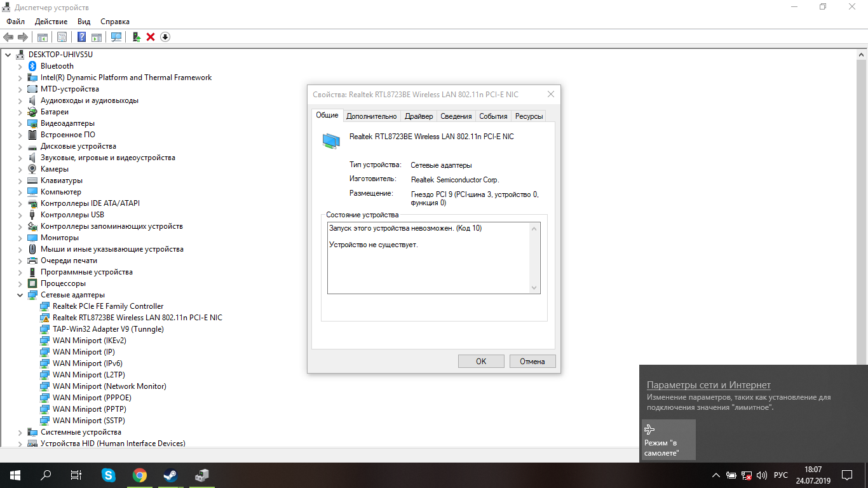Open Steam from the taskbar
Screen dimensions: 868x488
[171, 475]
